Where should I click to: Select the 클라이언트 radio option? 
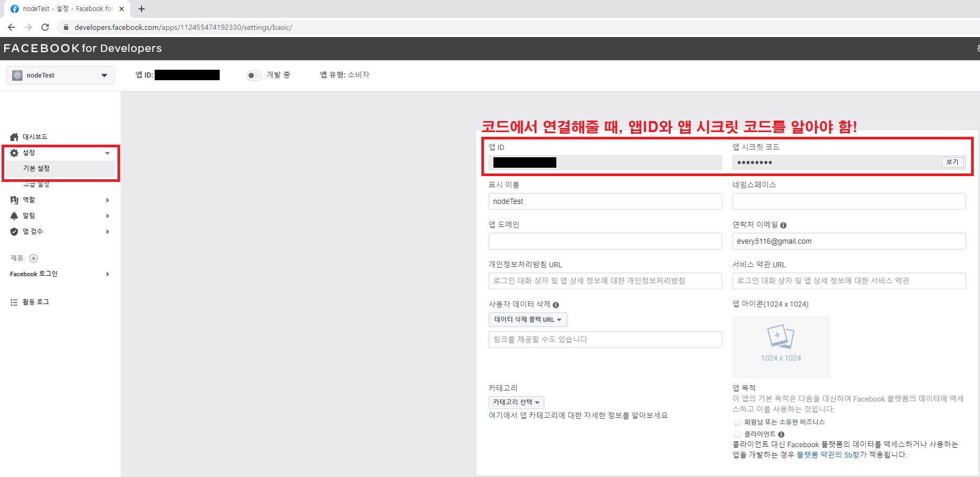click(x=737, y=435)
